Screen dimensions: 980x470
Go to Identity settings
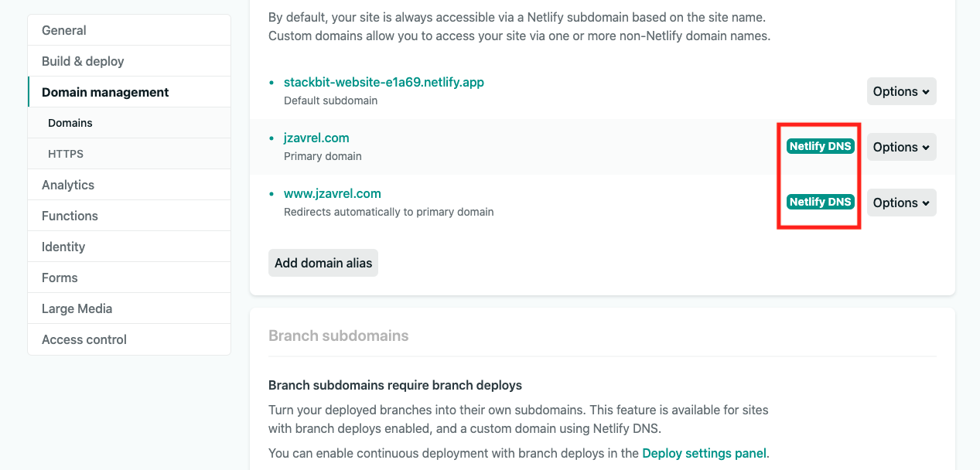click(x=129, y=247)
